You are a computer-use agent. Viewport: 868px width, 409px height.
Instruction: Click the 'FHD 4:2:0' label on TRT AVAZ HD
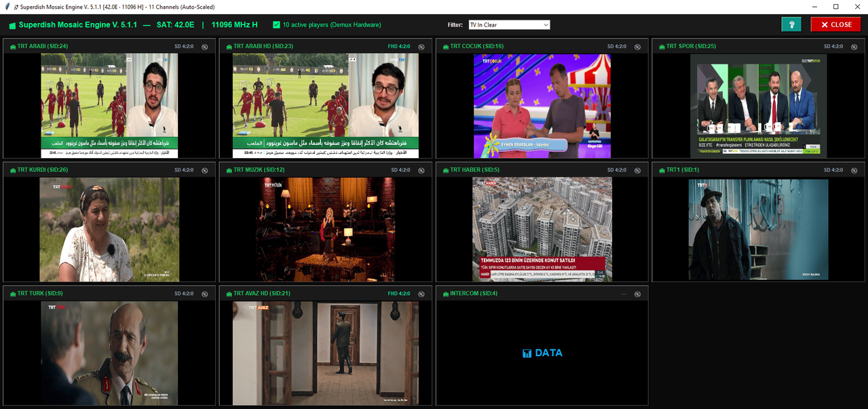[399, 294]
